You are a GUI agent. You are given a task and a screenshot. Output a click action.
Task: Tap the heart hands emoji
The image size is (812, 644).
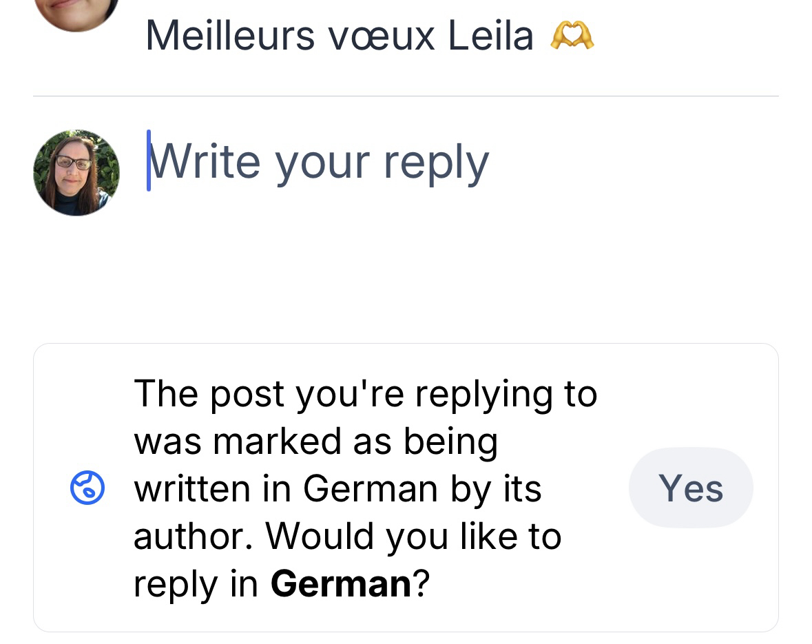(572, 36)
